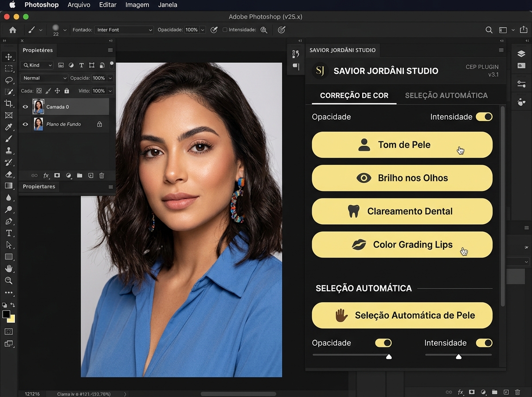Click the Seleção Automática de Pele button
This screenshot has width=532, height=397.
tap(402, 315)
